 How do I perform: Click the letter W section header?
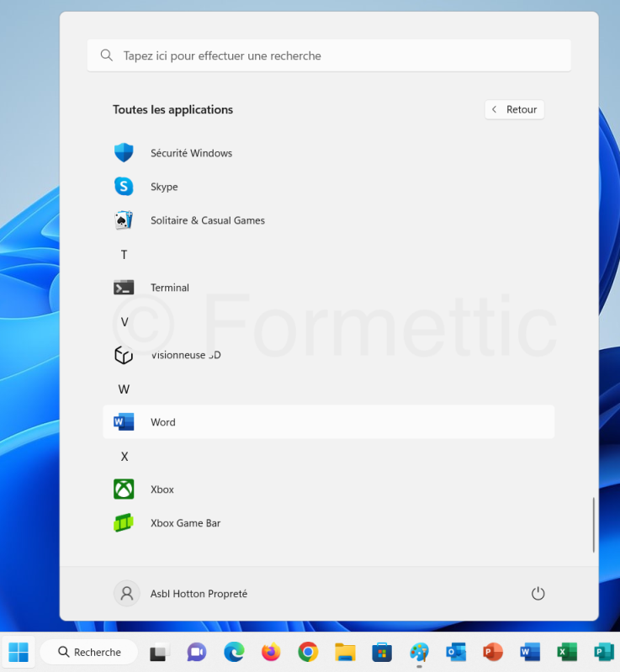(x=124, y=389)
